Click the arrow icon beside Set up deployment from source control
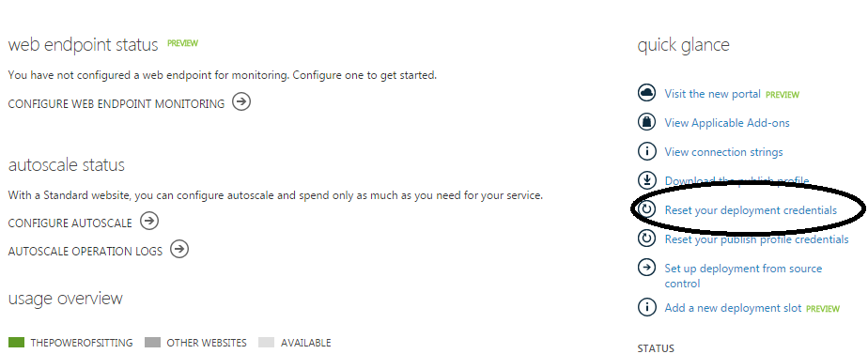 [x=646, y=268]
